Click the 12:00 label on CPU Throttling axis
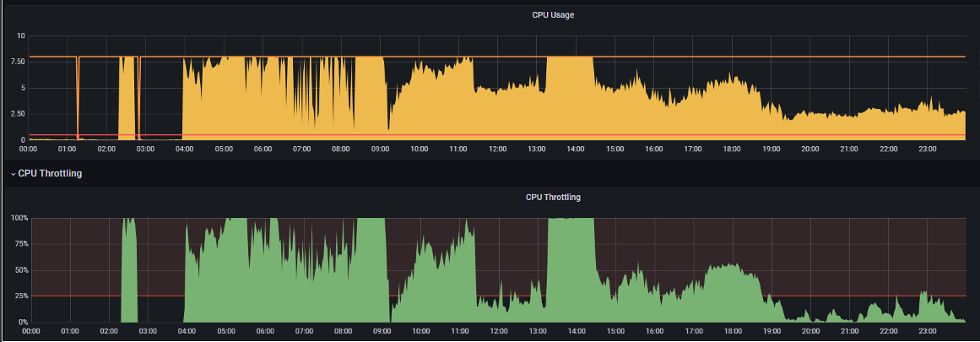Viewport: 980px width, 342px height. [x=499, y=331]
